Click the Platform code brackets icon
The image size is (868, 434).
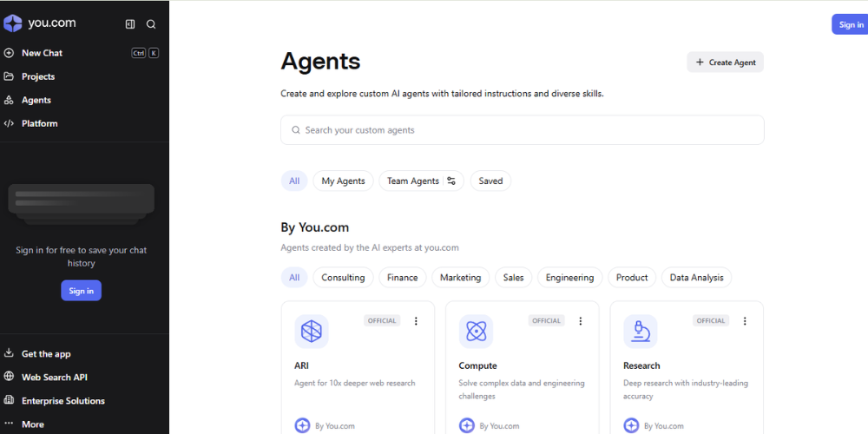[9, 123]
